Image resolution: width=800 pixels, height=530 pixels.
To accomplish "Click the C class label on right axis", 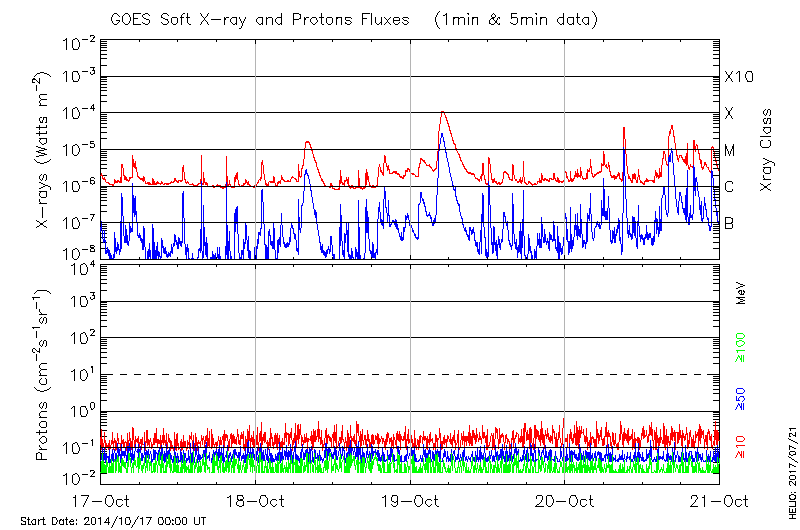I will pos(729,187).
